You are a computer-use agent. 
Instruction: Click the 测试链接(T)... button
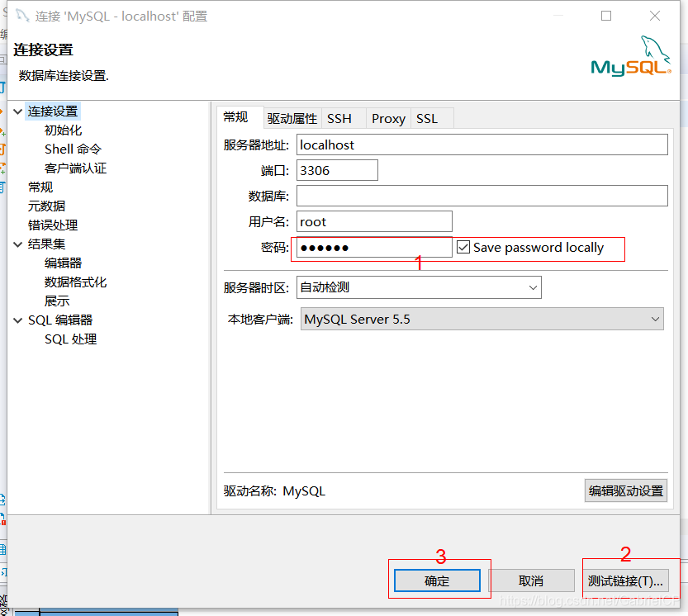pos(626,580)
